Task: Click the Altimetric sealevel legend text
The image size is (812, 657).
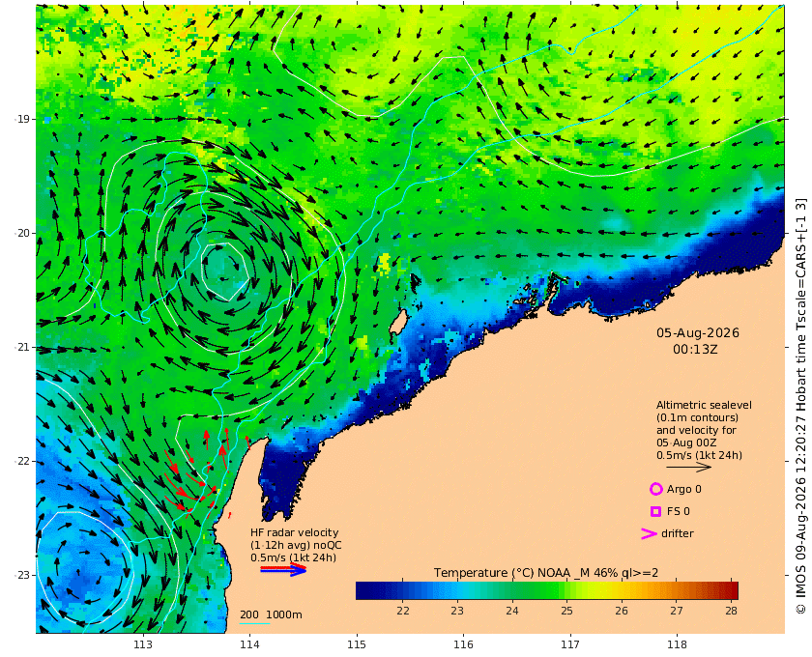Action: pos(704,430)
